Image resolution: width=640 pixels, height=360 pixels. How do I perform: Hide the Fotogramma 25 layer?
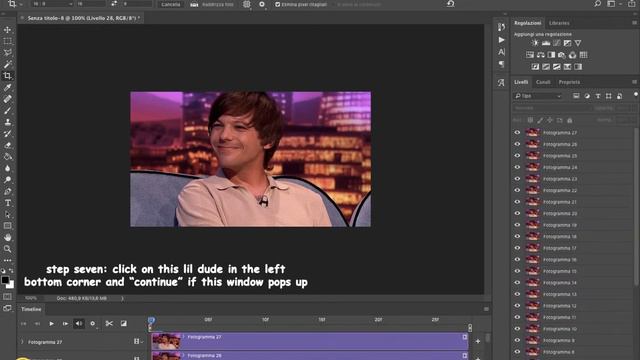tap(517, 156)
